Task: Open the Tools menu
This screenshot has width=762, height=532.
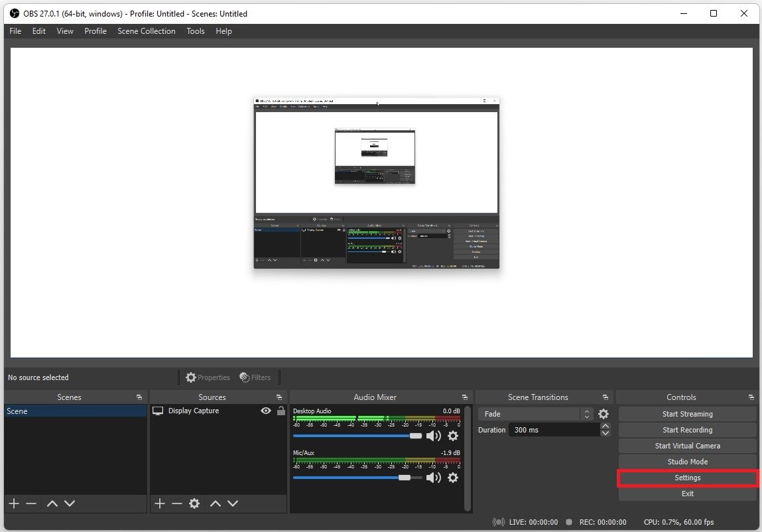Action: pos(196,31)
